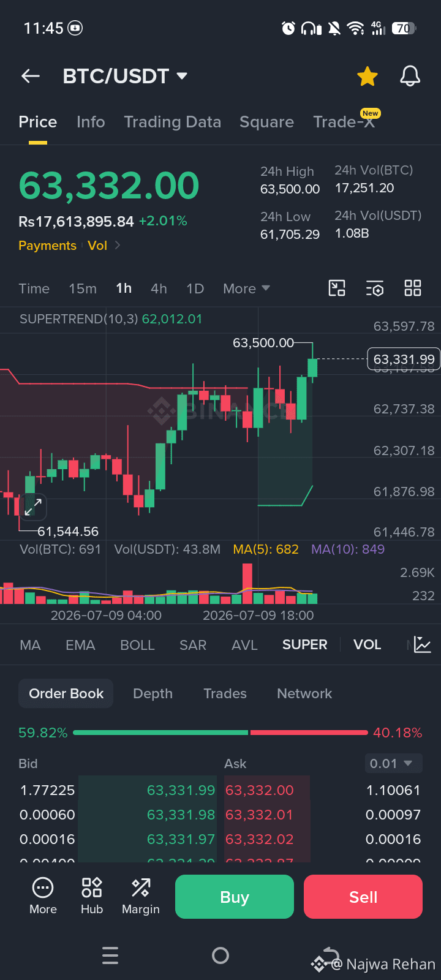Tap the Vol link
This screenshot has height=980, width=441.
pos(97,246)
